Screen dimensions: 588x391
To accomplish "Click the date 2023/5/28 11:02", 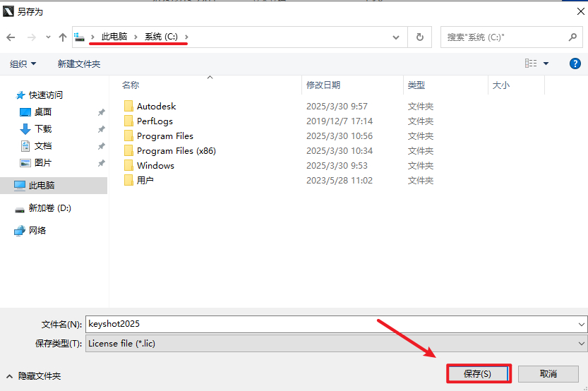I will 340,180.
